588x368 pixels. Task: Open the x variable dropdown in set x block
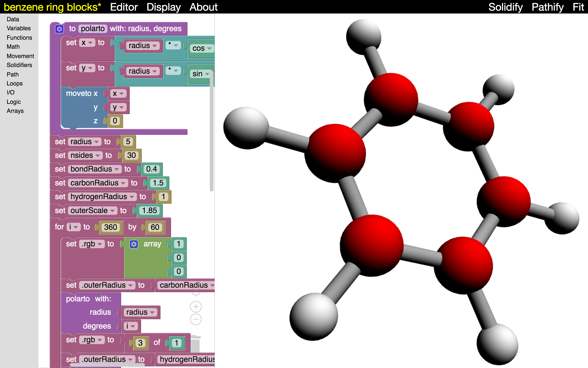(x=87, y=43)
